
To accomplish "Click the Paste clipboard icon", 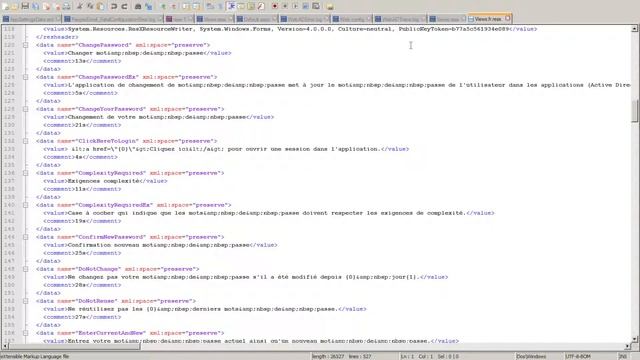I will [100, 7].
